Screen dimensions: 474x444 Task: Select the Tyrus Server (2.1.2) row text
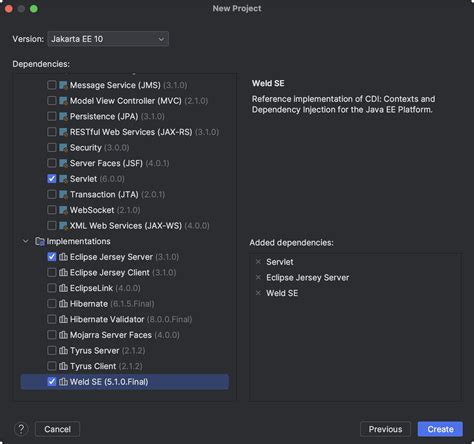pyautogui.click(x=107, y=351)
